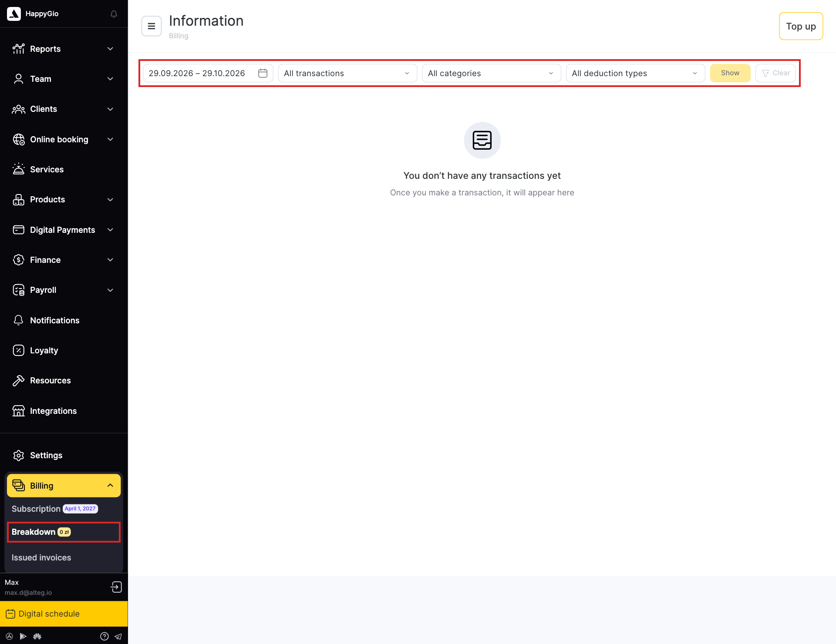The image size is (836, 644).
Task: Open the All categories dropdown
Action: coord(491,73)
